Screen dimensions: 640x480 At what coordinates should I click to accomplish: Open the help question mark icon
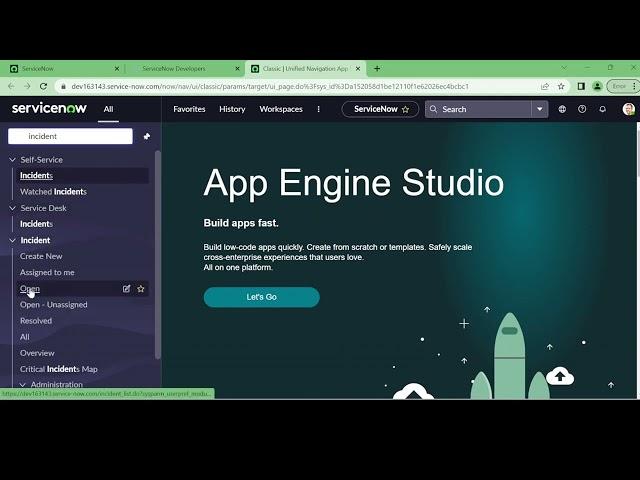tap(582, 109)
